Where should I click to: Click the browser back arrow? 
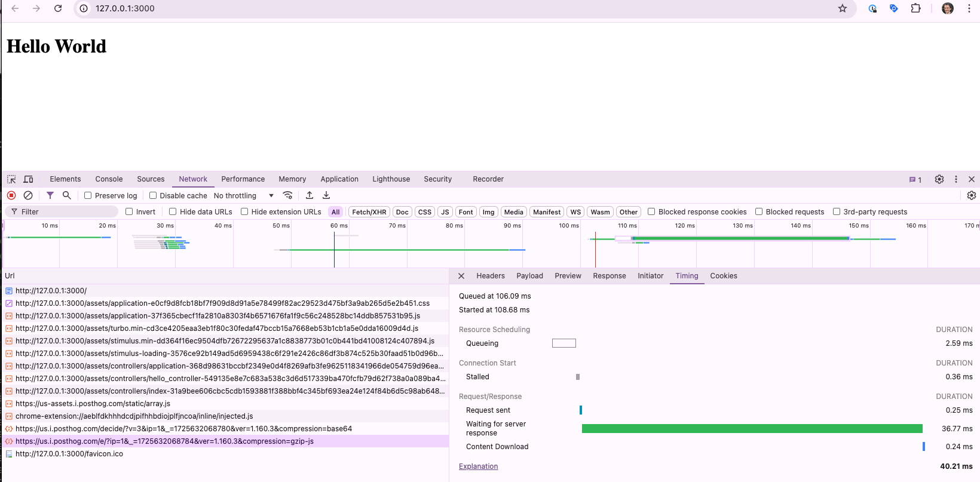15,8
